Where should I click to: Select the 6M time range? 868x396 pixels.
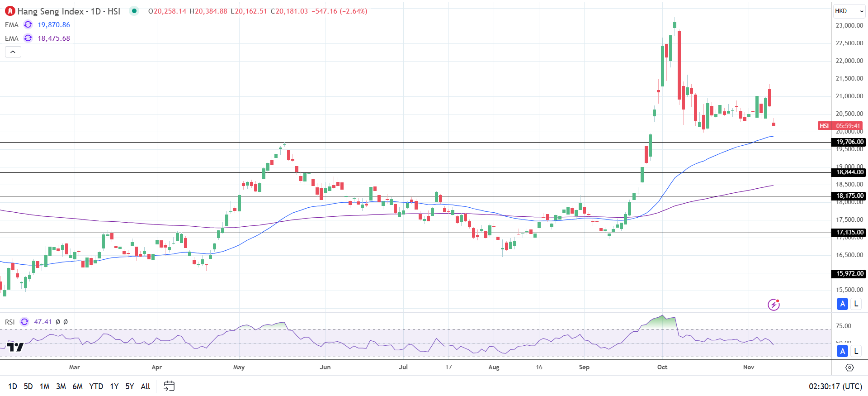(78, 386)
